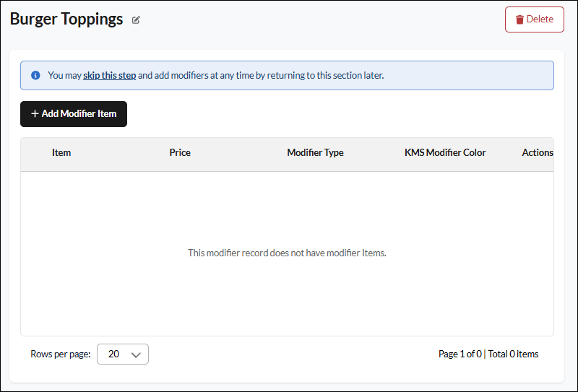The image size is (578, 392).
Task: Delete the Burger Toppings modifier group
Action: [534, 19]
